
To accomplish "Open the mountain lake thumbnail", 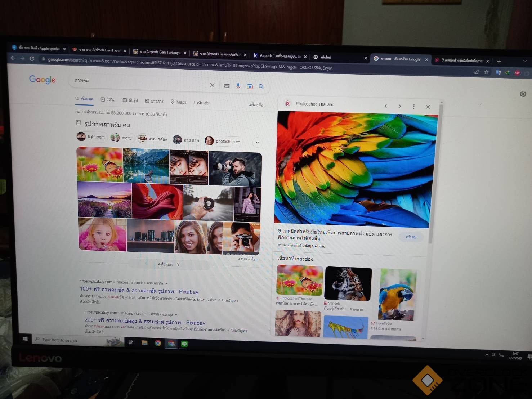I will 146,166.
